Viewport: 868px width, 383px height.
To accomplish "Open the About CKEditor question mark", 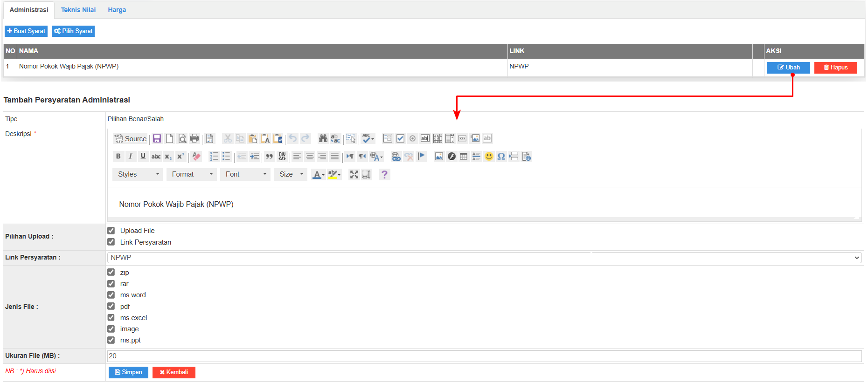I will (384, 174).
